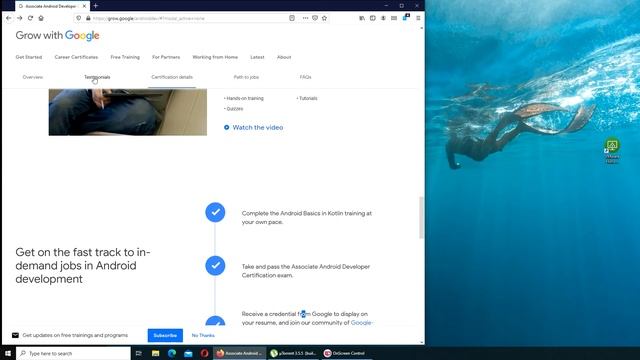Close the Associate Android Developer tab

click(84, 6)
